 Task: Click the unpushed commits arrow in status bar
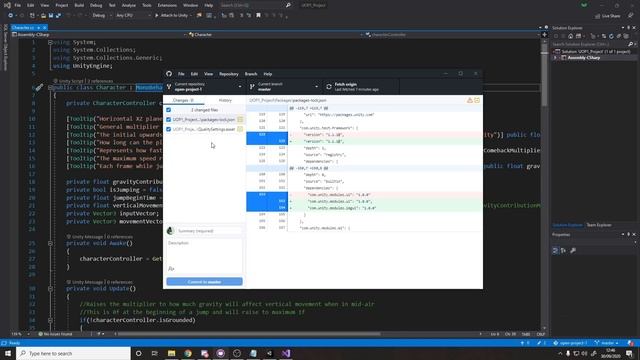coord(522,343)
